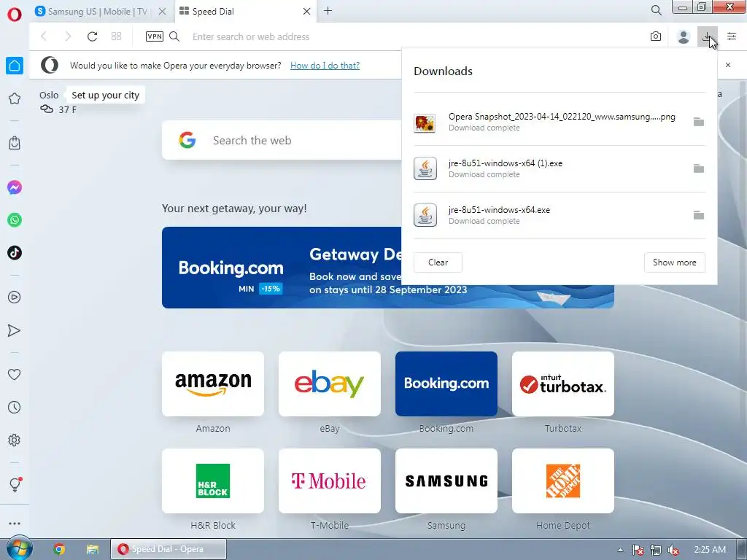Toggle the VPN badge in address bar

(x=155, y=36)
